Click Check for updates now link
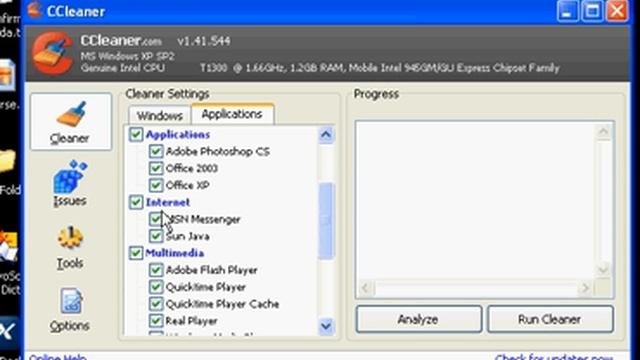 [x=554, y=357]
